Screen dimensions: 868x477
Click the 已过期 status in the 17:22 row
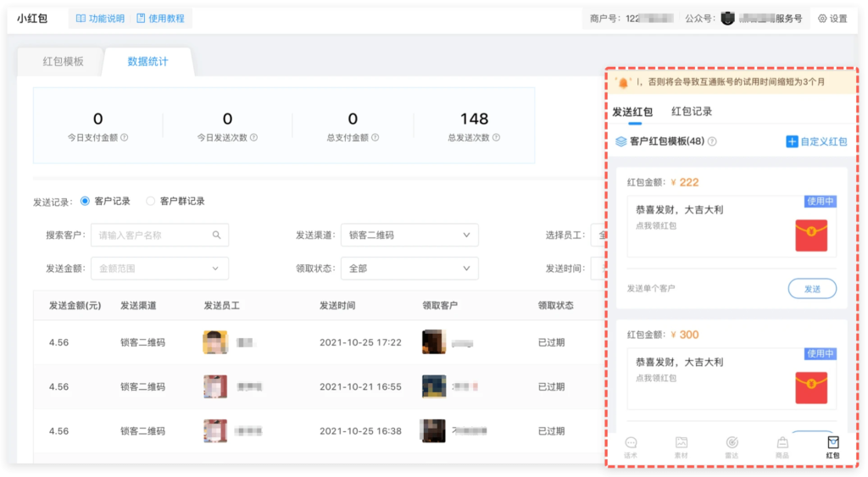[551, 342]
